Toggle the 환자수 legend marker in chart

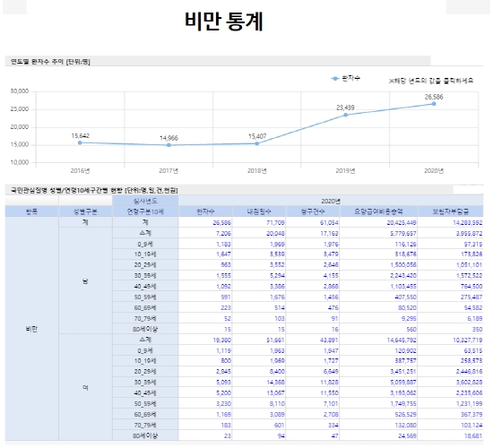point(335,78)
